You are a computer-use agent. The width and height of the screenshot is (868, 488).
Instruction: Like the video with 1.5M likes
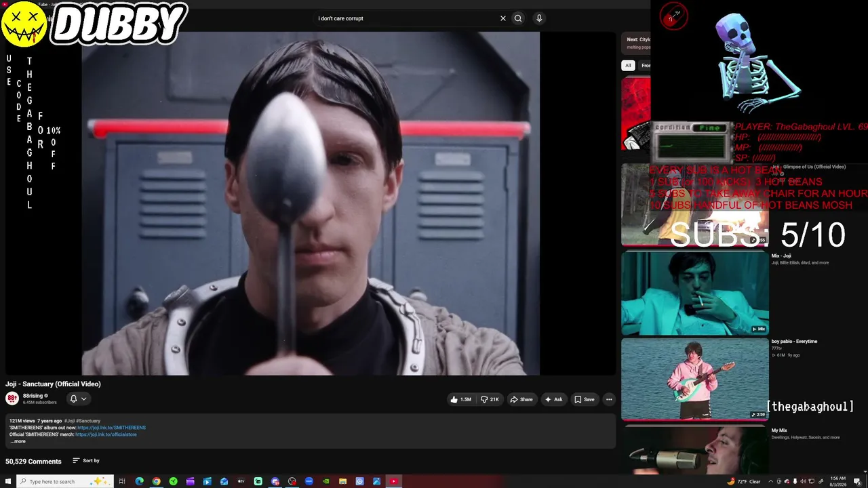pos(460,399)
